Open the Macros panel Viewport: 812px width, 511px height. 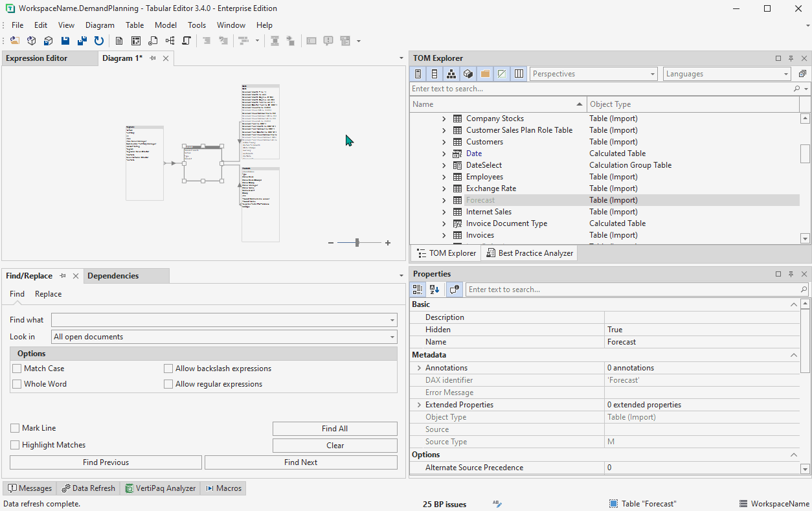click(x=223, y=488)
